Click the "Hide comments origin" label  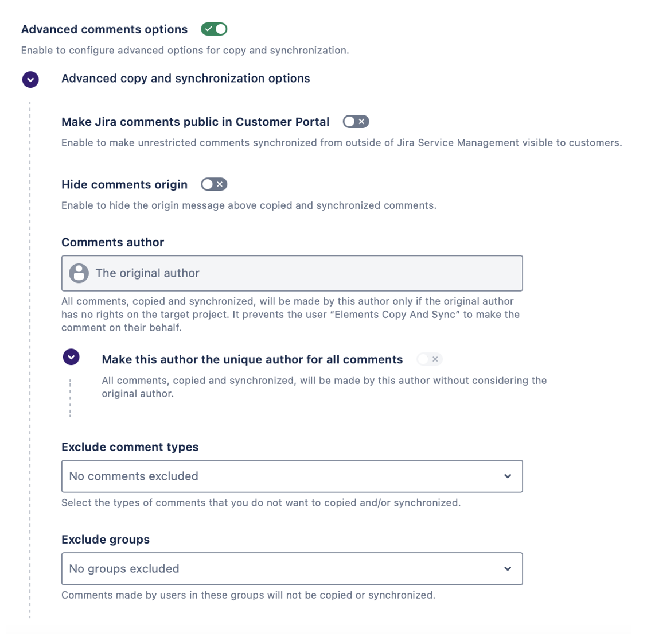click(124, 184)
